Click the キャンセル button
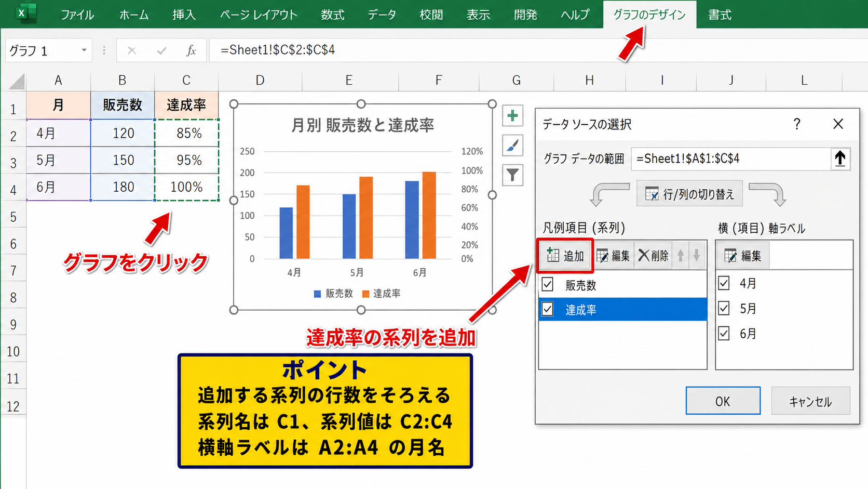 pyautogui.click(x=810, y=401)
